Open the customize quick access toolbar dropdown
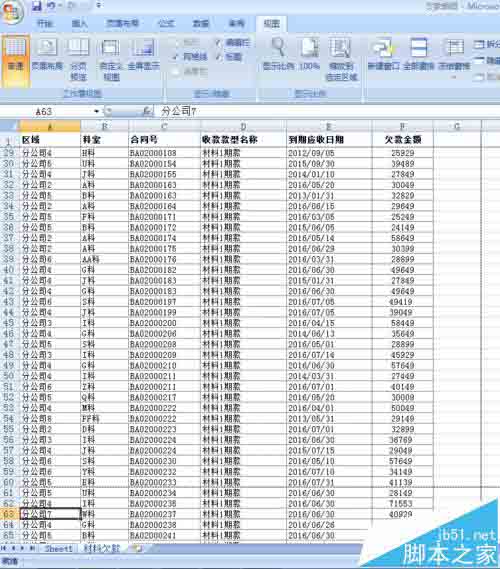This screenshot has height=569, width=500. click(99, 5)
